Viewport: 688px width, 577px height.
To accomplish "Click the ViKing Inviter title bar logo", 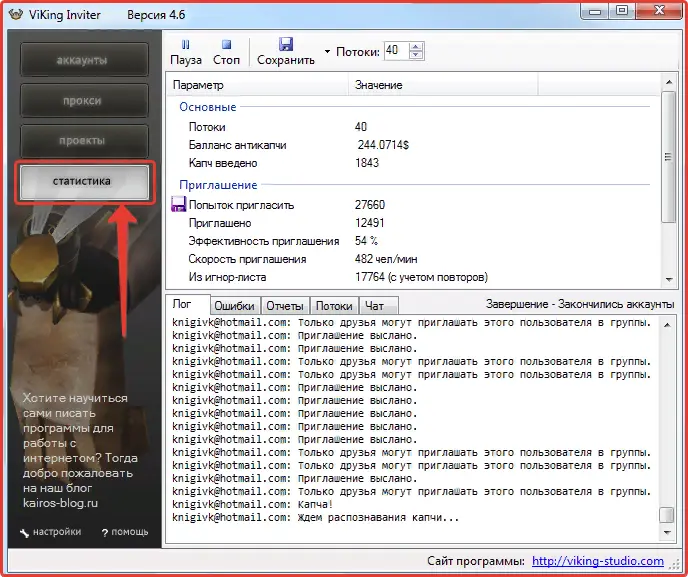I will [x=16, y=14].
